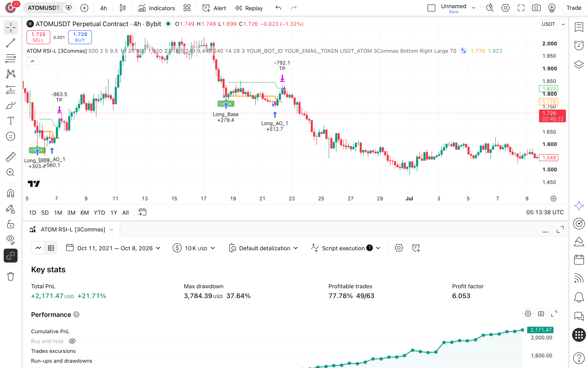Select the 1M time range

pyautogui.click(x=58, y=213)
